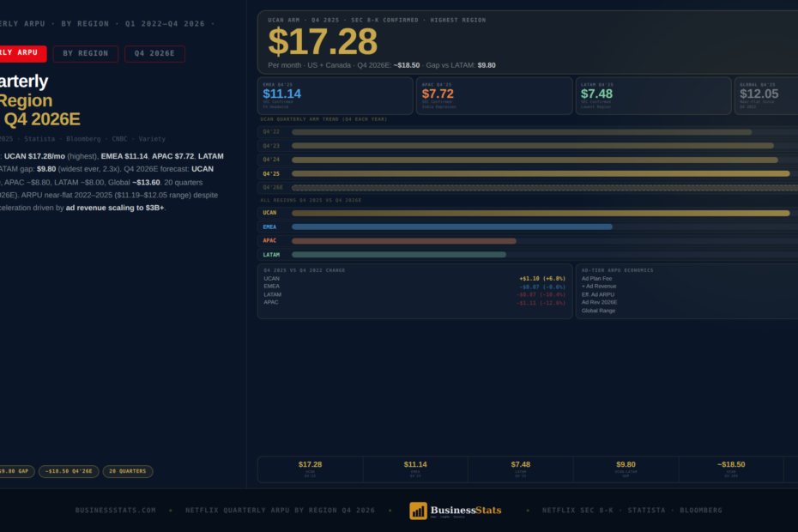798x532 pixels.
Task: Click the AD-TIER ARPU ECONOMICS heading
Action: pyautogui.click(x=617, y=270)
